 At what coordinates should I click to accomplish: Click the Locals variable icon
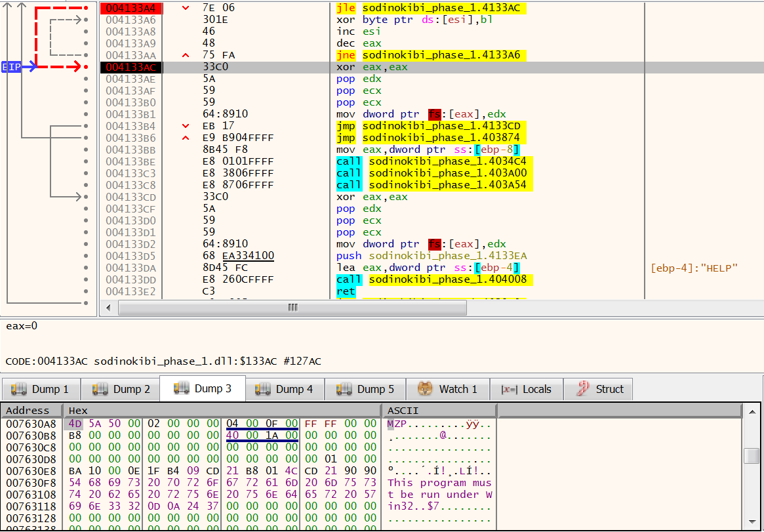pos(510,389)
